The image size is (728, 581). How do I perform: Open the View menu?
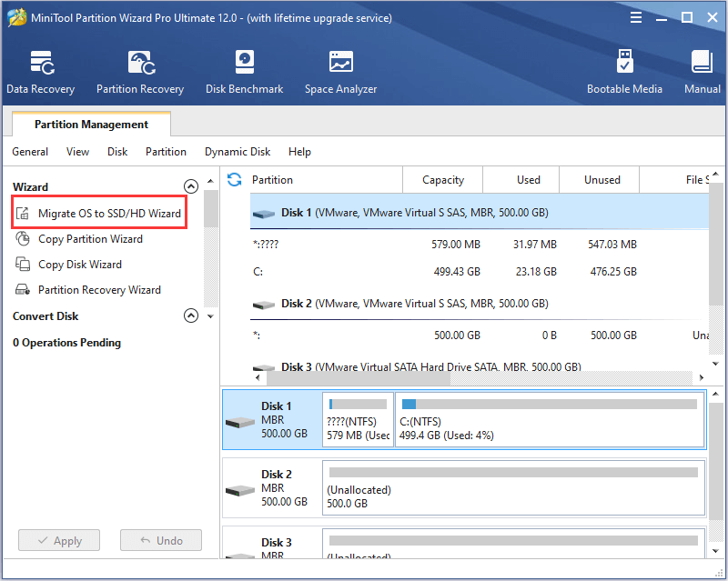77,152
